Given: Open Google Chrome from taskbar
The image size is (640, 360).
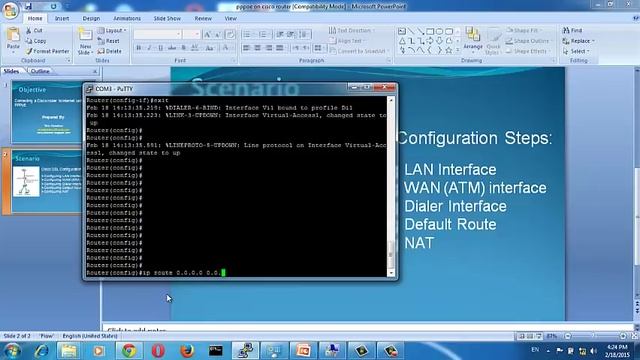Looking at the screenshot, I should (129, 351).
